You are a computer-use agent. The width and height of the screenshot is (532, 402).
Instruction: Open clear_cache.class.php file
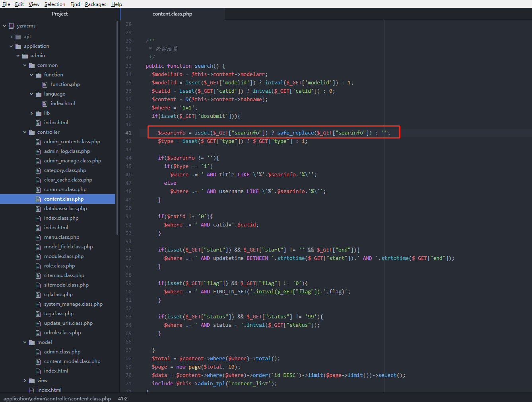[68, 180]
